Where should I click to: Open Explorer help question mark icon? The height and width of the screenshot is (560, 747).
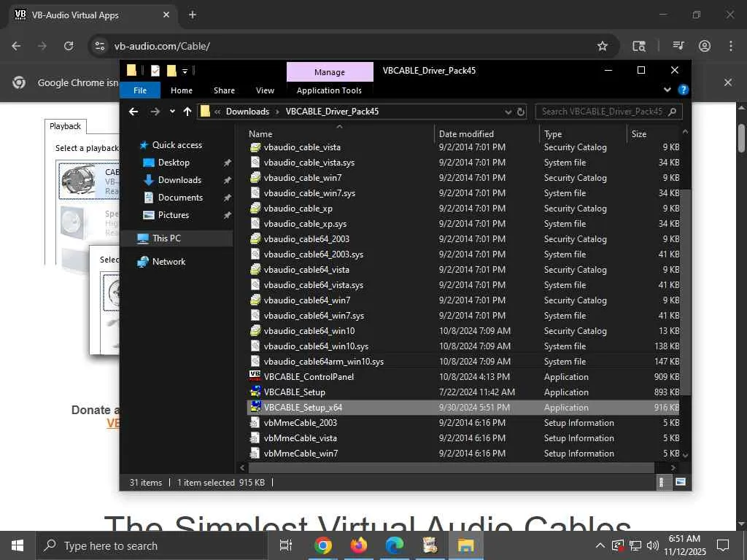[x=683, y=90]
